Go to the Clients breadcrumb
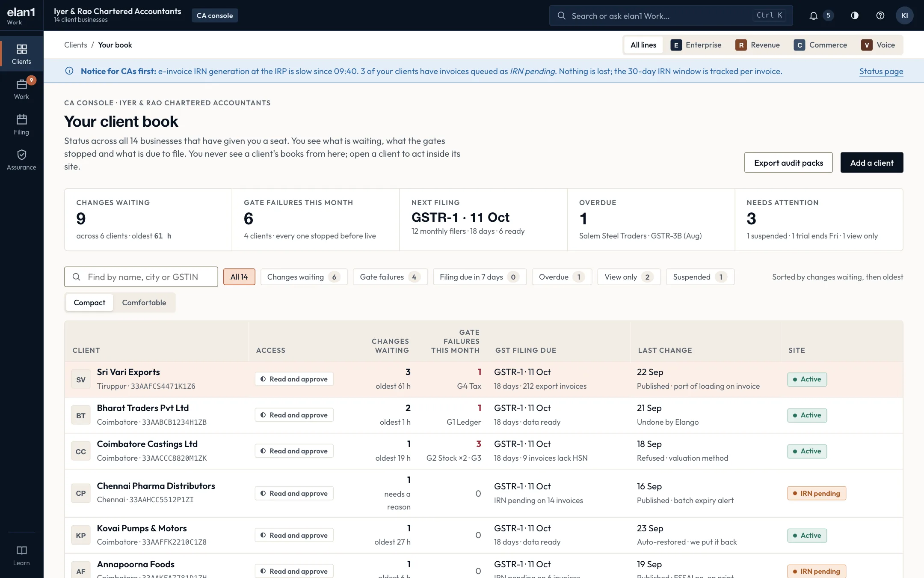Screen dimensions: 924x578 tap(76, 45)
